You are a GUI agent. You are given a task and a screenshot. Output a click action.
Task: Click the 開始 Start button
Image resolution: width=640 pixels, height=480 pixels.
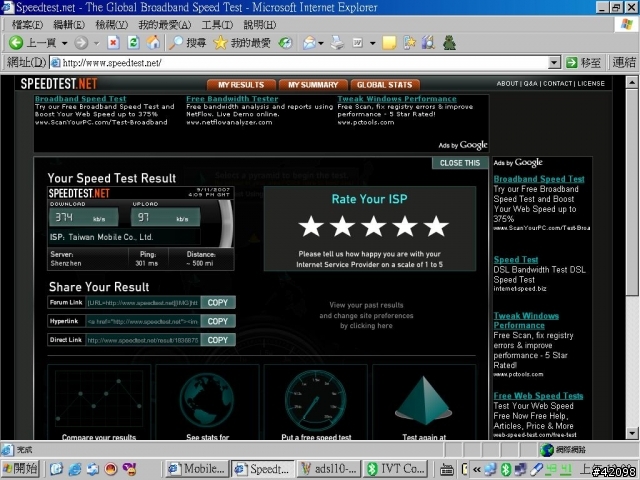click(x=20, y=469)
